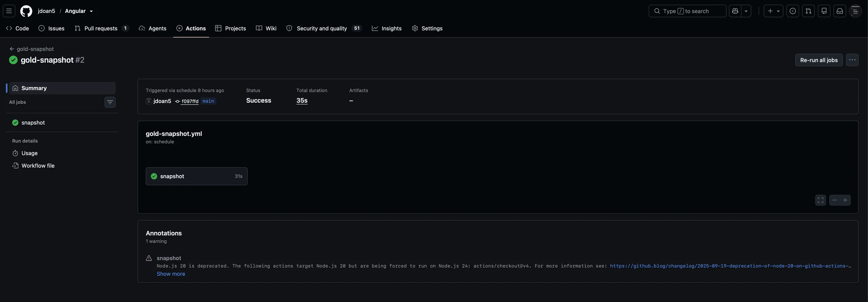This screenshot has width=868, height=302.
Task: Open the three-dot run options menu
Action: (x=852, y=60)
